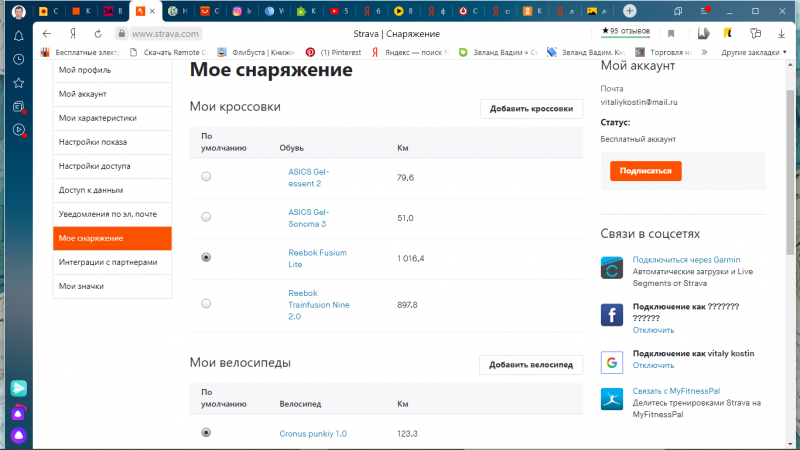Image resolution: width=800 pixels, height=450 pixels.
Task: Click the Garmin logo icon
Action: pyautogui.click(x=612, y=268)
